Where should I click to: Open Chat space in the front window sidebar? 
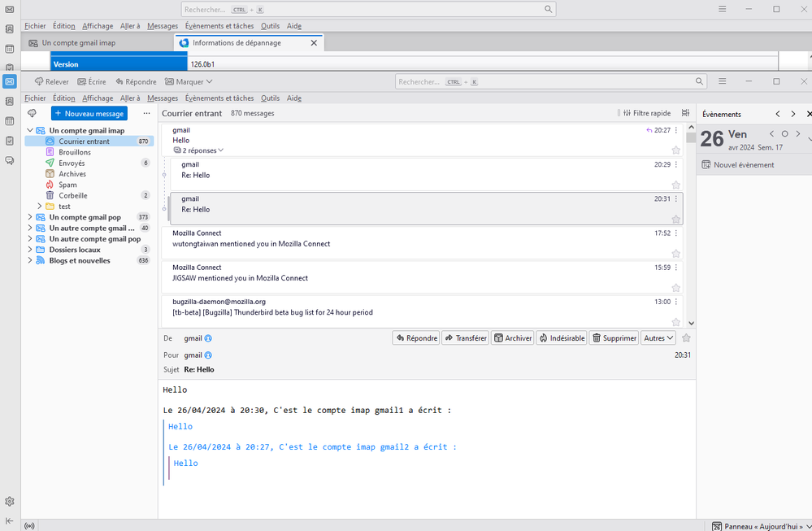(x=9, y=160)
